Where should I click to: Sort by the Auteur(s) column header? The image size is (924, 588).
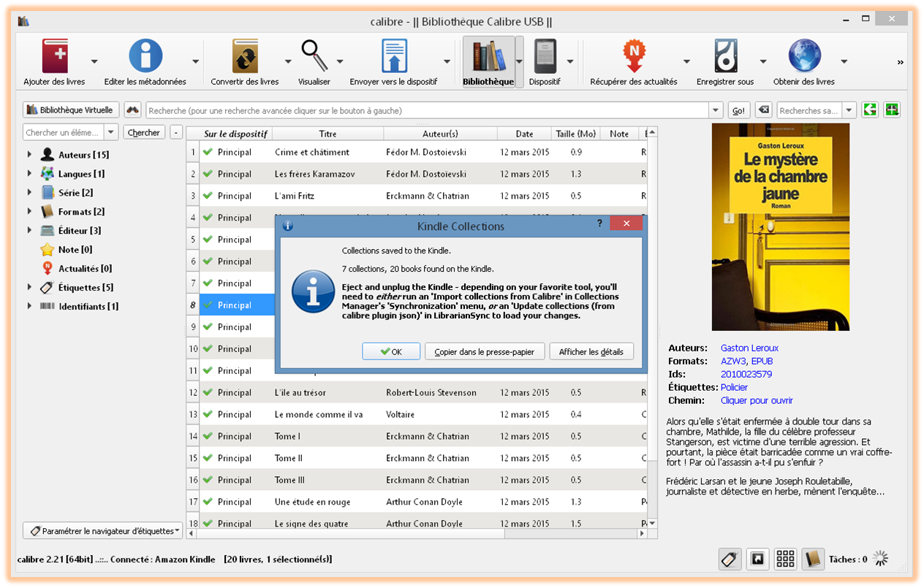[440, 134]
